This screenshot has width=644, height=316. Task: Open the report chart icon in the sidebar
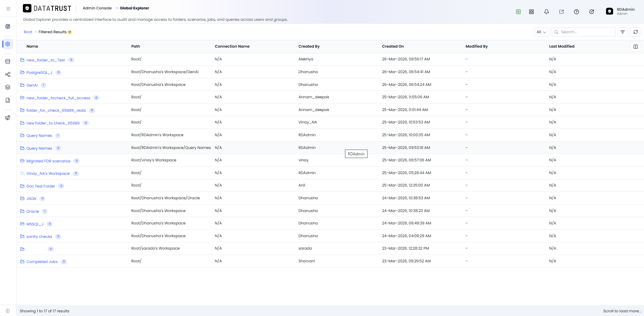[x=8, y=100]
